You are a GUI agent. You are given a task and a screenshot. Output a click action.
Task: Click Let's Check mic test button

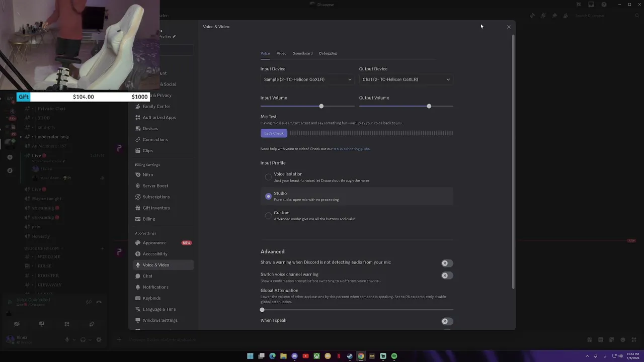coord(274,133)
